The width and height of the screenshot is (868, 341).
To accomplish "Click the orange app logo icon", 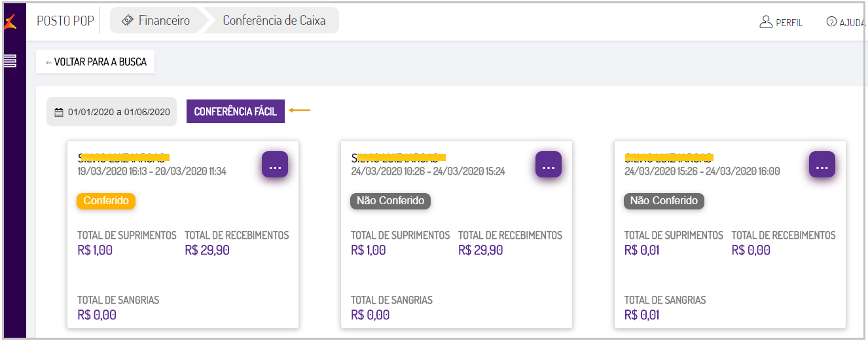I will coord(10,22).
